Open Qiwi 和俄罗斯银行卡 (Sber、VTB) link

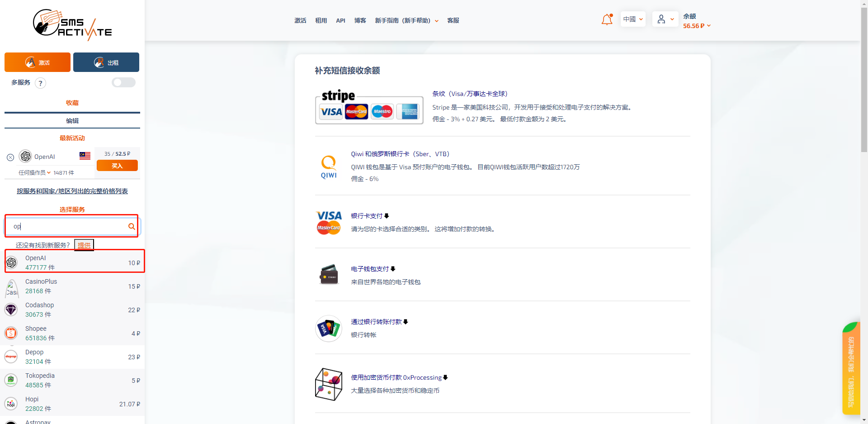(400, 154)
